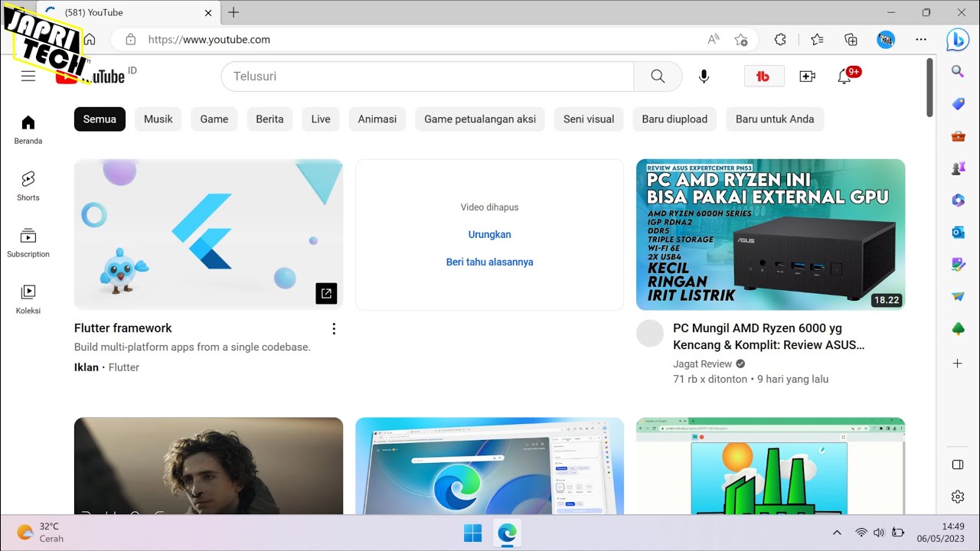Image resolution: width=980 pixels, height=551 pixels.
Task: Open the ASUS mini PC video thumbnail
Action: click(770, 234)
